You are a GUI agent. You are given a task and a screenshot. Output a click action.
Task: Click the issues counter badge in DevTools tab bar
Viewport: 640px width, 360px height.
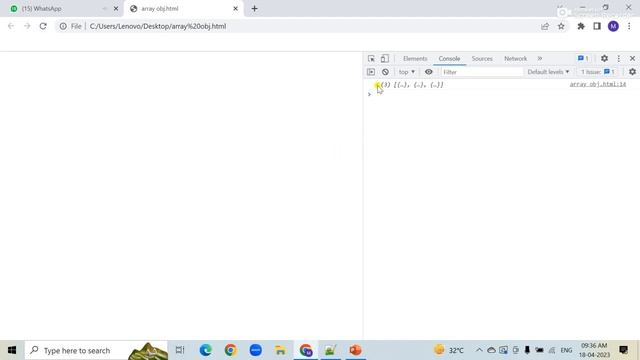click(583, 59)
